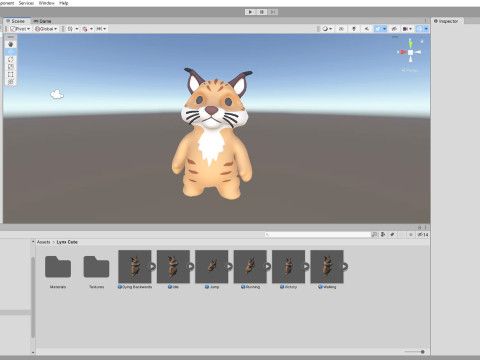Image resolution: width=480 pixels, height=360 pixels.
Task: Click the center cube of orientation gizmo
Action: 410,52
